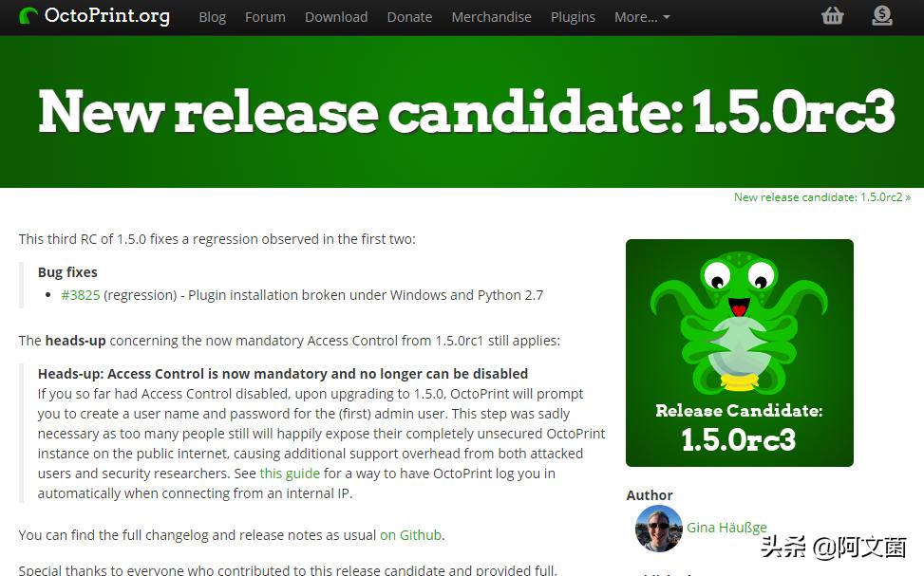
Task: Click the donate money icon
Action: pos(881,16)
